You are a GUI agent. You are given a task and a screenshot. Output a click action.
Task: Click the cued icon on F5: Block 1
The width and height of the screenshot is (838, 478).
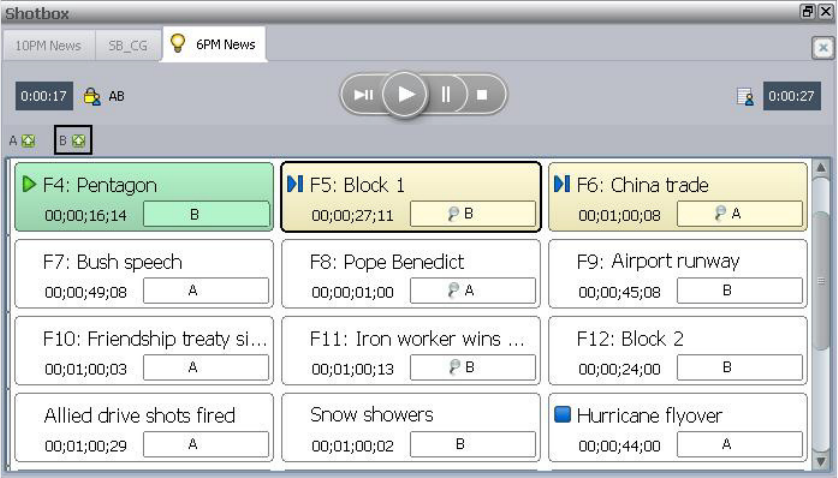pos(295,183)
